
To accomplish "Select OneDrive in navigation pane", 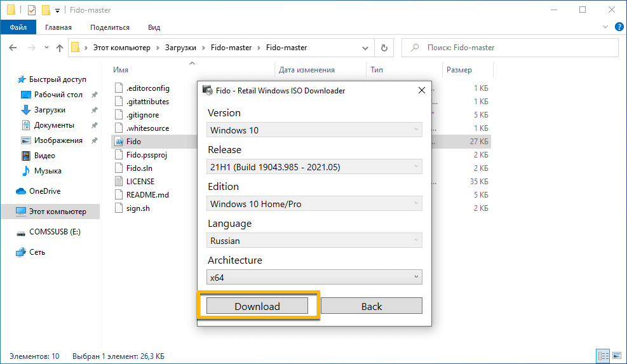I will [x=44, y=191].
